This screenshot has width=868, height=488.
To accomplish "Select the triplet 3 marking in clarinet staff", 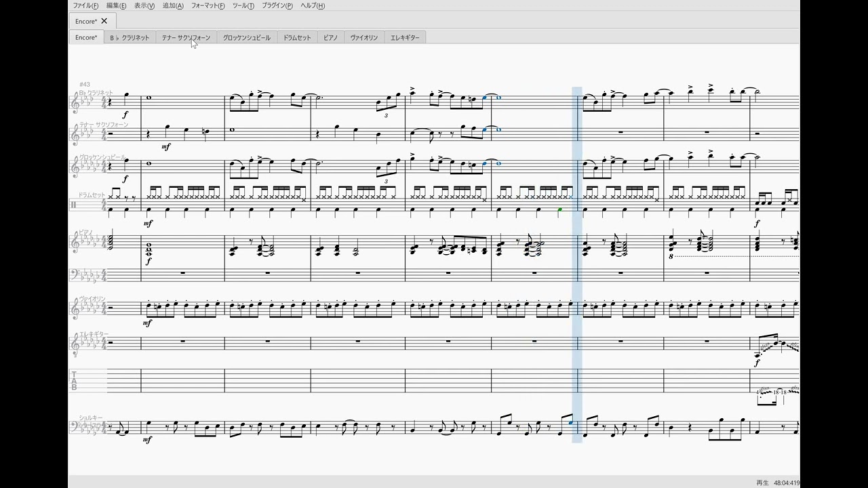I will 386,116.
